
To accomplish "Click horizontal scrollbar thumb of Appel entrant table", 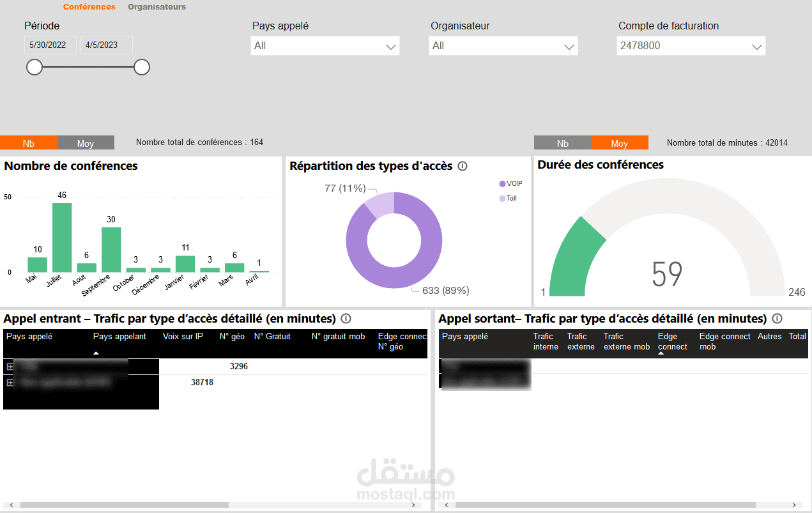I will point(125,505).
